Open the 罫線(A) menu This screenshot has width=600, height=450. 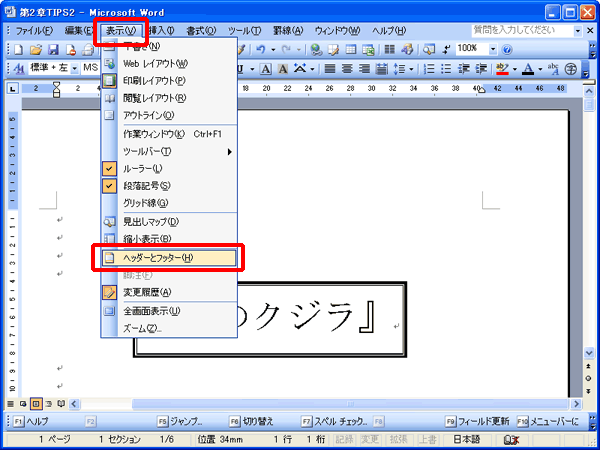click(288, 31)
